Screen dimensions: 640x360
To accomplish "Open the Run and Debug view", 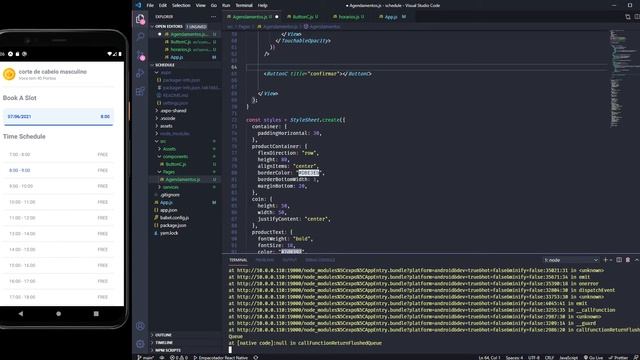I will 140,73.
